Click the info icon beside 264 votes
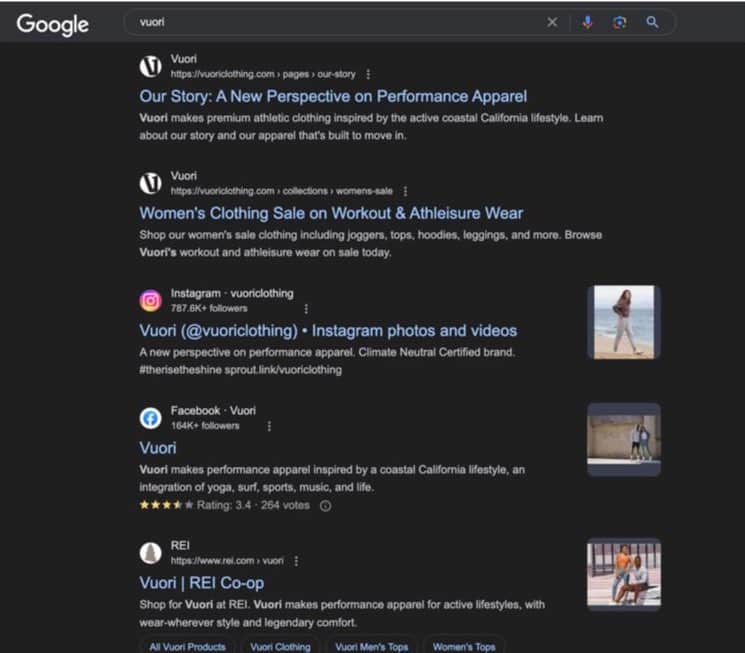This screenshot has width=745, height=653. 325,506
